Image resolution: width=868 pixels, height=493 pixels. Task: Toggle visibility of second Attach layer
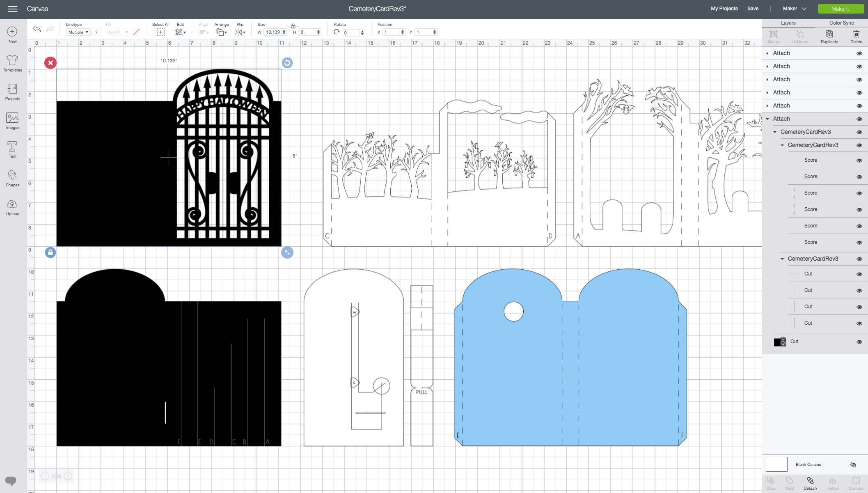859,66
